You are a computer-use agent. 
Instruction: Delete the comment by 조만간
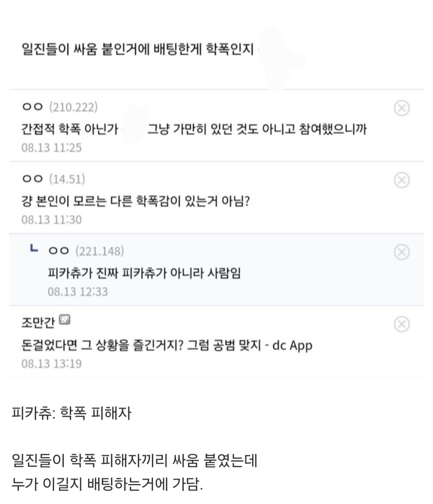402,324
